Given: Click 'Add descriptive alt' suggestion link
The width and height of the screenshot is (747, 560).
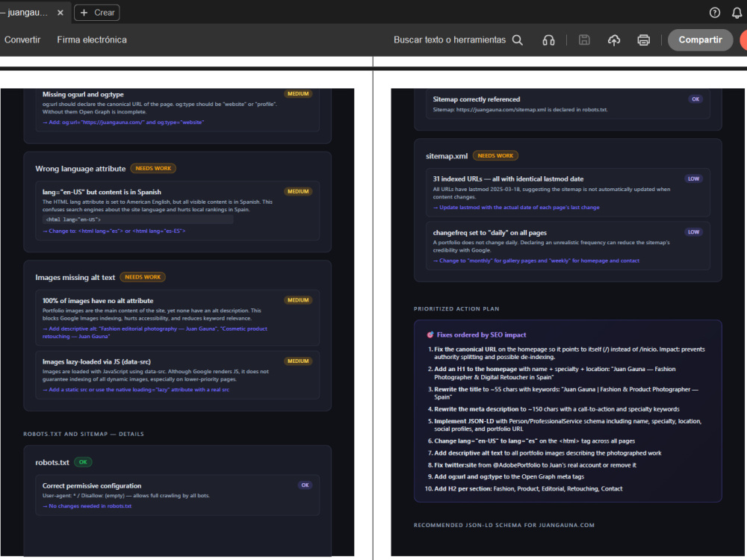Looking at the screenshot, I should pos(155,332).
